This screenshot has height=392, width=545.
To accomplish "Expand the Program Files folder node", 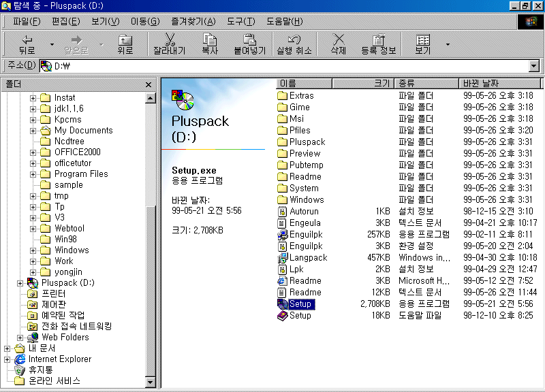I will tap(33, 174).
